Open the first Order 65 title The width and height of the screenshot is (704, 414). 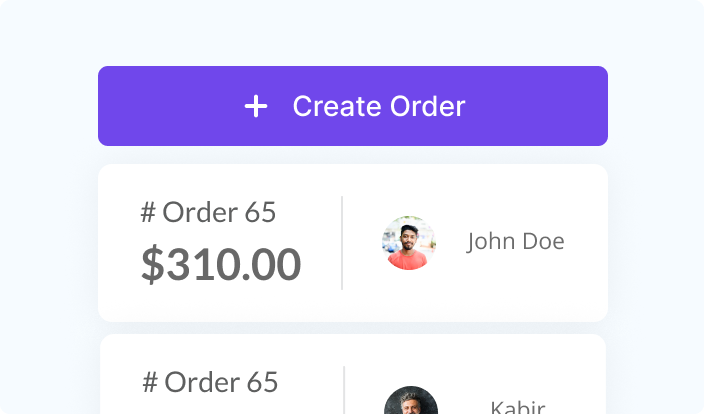click(208, 212)
